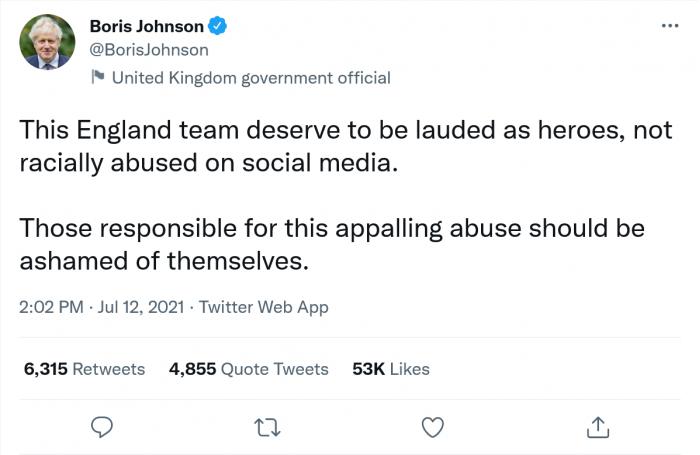Click the government official flag icon
The width and height of the screenshot is (700, 455).
pos(98,77)
